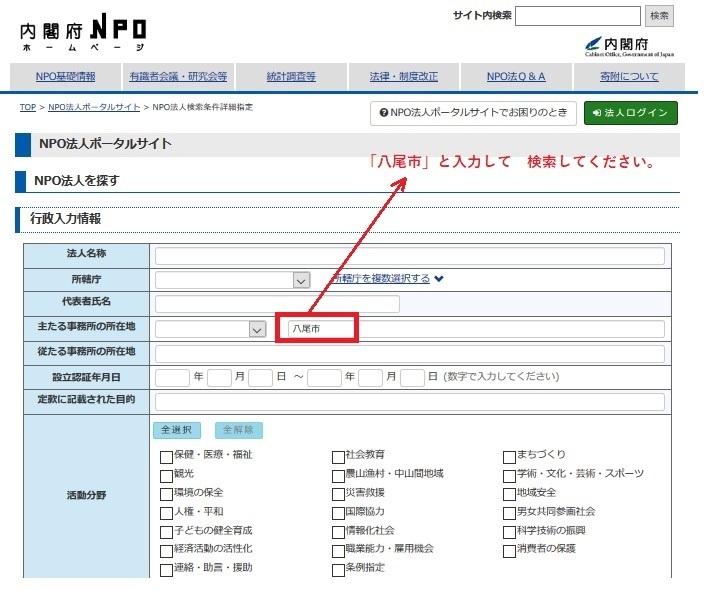Follow the NPO法人ポータルサイト breadcrumb link
Image resolution: width=704 pixels, height=590 pixels.
coord(94,107)
